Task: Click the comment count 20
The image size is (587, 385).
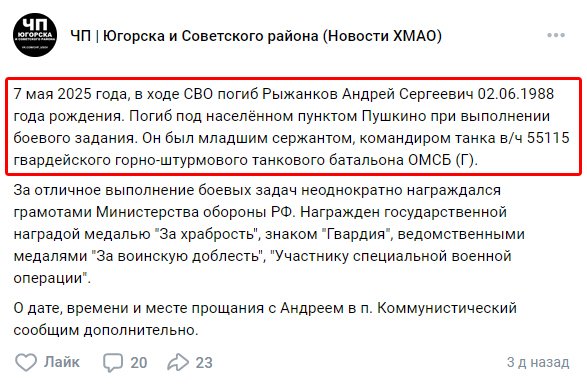Action: 139,363
